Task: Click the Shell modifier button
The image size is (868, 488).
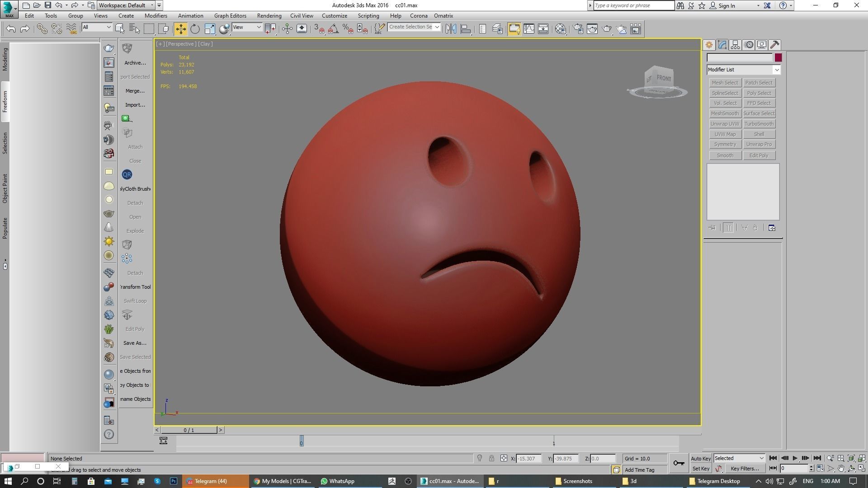Action: coord(759,134)
